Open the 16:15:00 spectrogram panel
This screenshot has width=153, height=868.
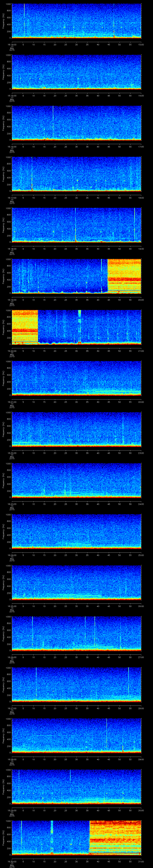click(76, 72)
